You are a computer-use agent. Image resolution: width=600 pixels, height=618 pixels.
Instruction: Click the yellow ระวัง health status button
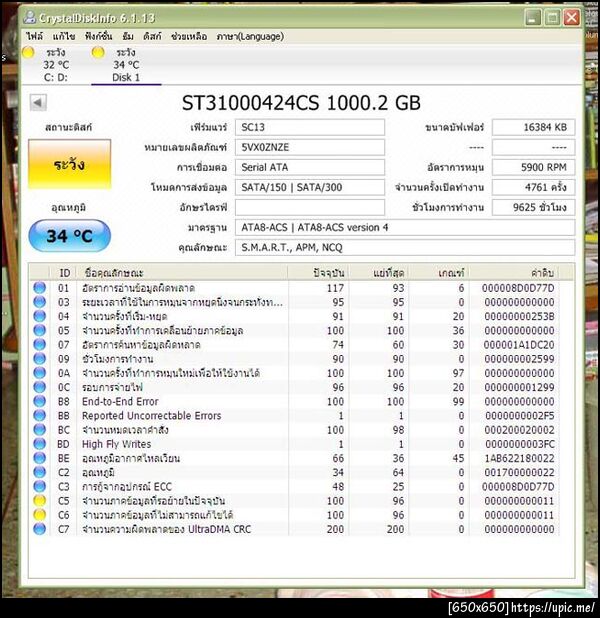69,164
